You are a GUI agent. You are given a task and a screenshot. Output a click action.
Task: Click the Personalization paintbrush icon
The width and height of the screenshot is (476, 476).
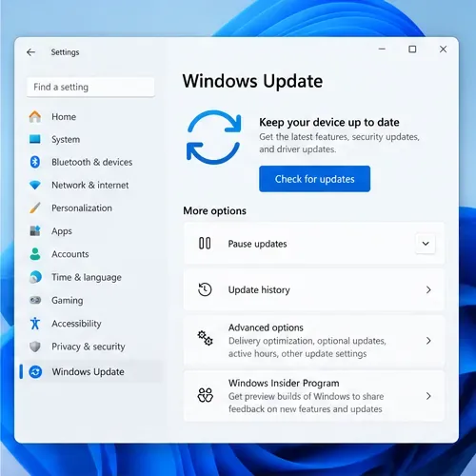tap(35, 208)
